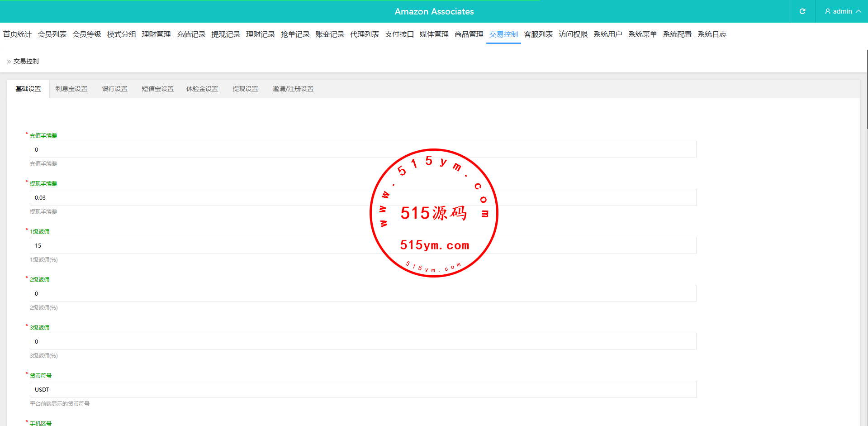Click the breadcrumb double-arrow icon
The image size is (868, 426).
[9, 62]
